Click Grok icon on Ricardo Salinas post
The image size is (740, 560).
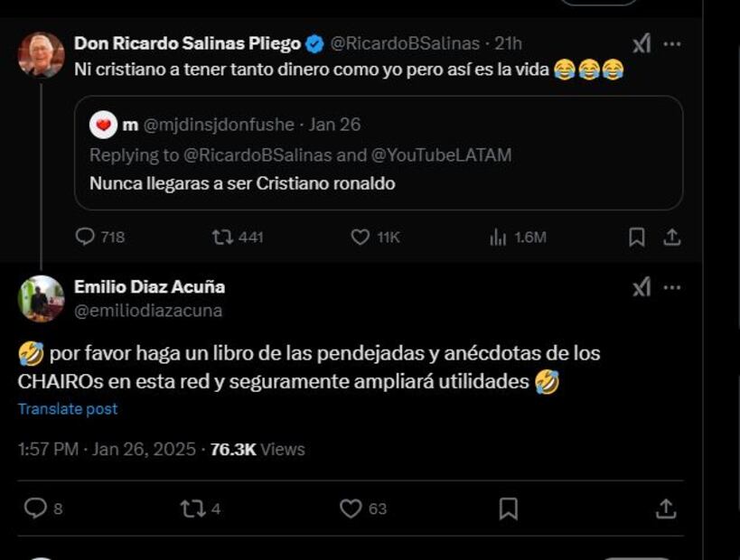tap(641, 43)
